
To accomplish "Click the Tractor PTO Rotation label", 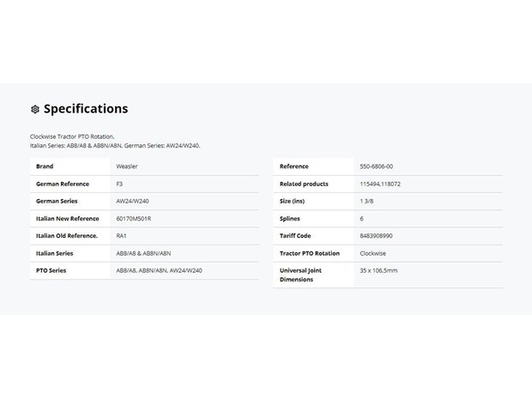I will coord(310,253).
